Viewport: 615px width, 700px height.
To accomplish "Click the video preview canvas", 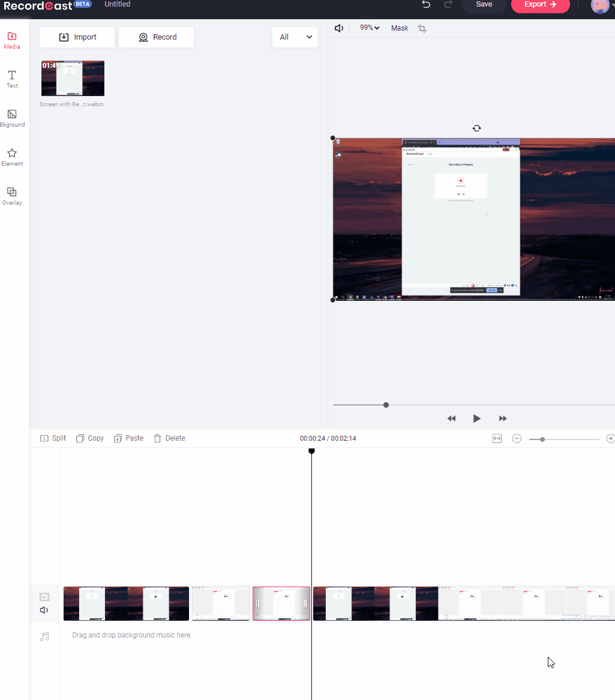I will point(474,219).
